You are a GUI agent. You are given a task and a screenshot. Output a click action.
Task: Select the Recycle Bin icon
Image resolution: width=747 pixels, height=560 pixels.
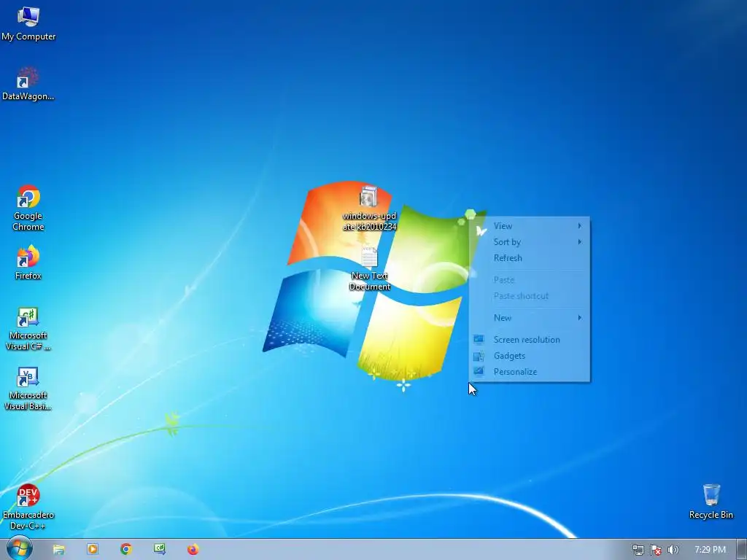pyautogui.click(x=711, y=502)
